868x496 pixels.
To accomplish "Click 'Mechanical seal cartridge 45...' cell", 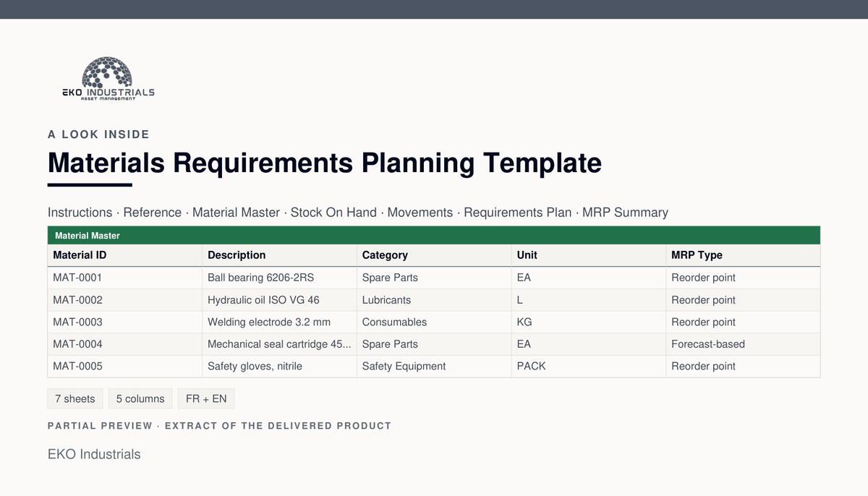I will click(x=279, y=344).
